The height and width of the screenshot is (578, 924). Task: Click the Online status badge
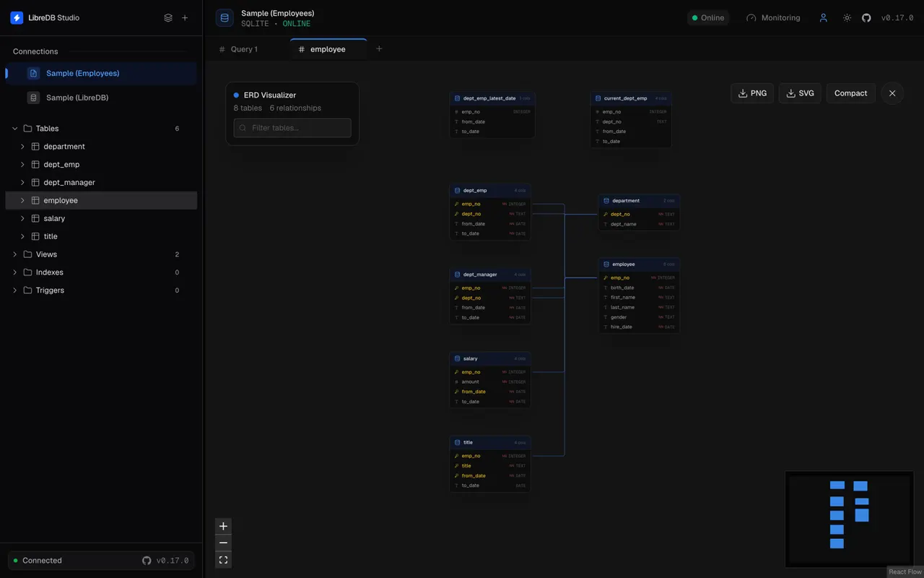[x=708, y=18]
